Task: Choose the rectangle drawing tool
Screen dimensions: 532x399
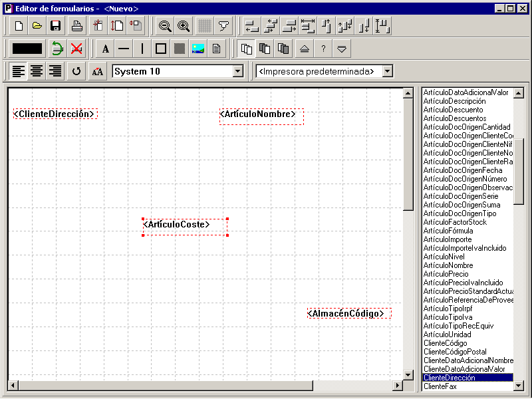Action: [160, 49]
